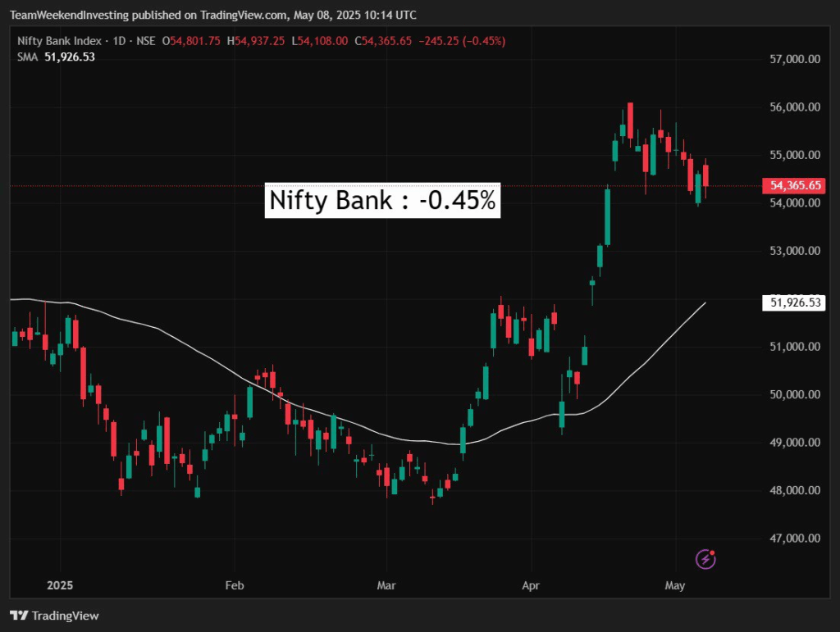Click the 56,000.00 price axis label
Image resolution: width=840 pixels, height=632 pixels.
coord(795,107)
